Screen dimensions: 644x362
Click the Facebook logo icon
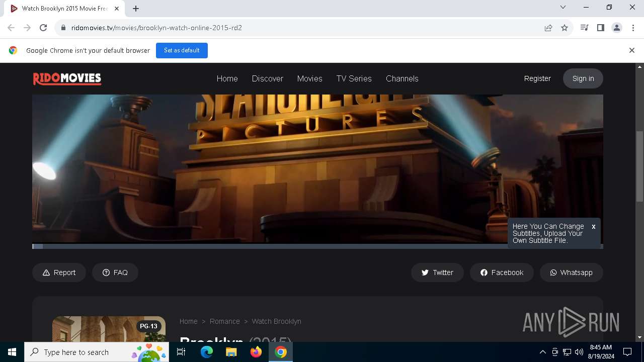click(484, 273)
